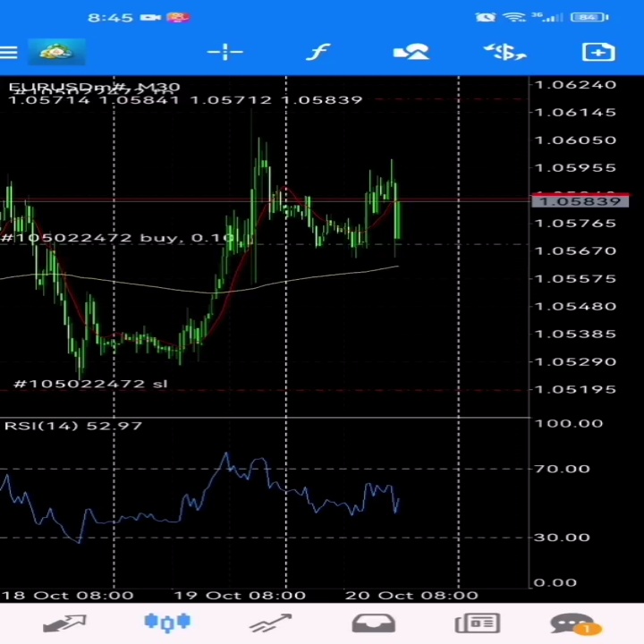Tap the current price label 1.05839
The image size is (644, 644).
(x=580, y=201)
